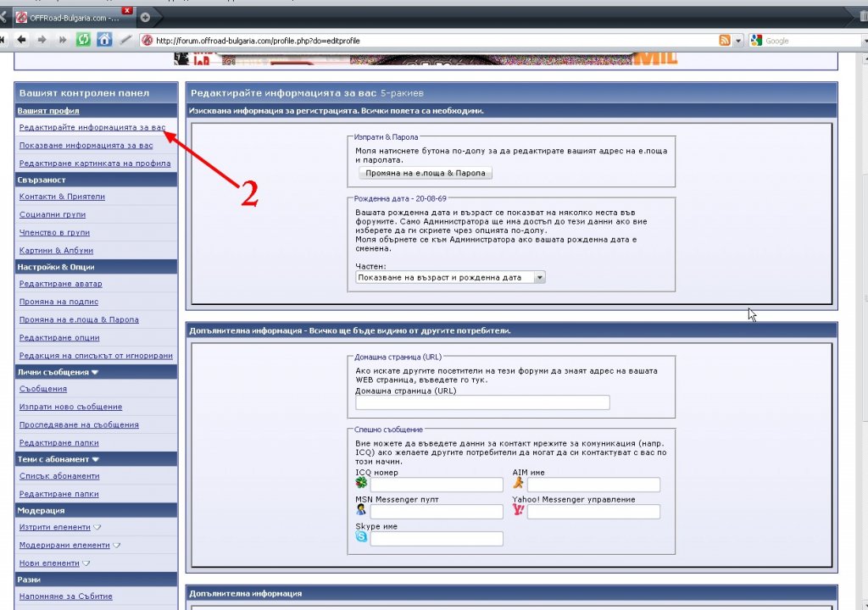Viewport: 868px width, 610px height.
Task: Open Редактиране папки under Лични съобщения
Action: tap(58, 442)
